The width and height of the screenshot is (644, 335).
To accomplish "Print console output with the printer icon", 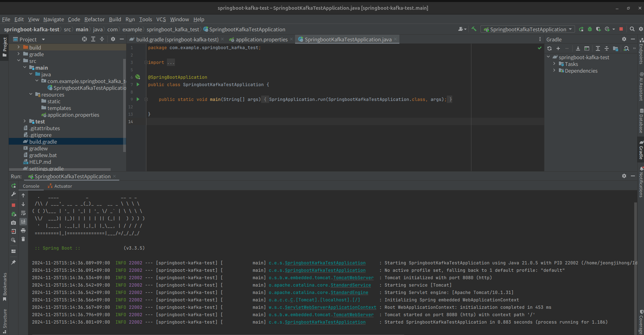I will (x=23, y=230).
